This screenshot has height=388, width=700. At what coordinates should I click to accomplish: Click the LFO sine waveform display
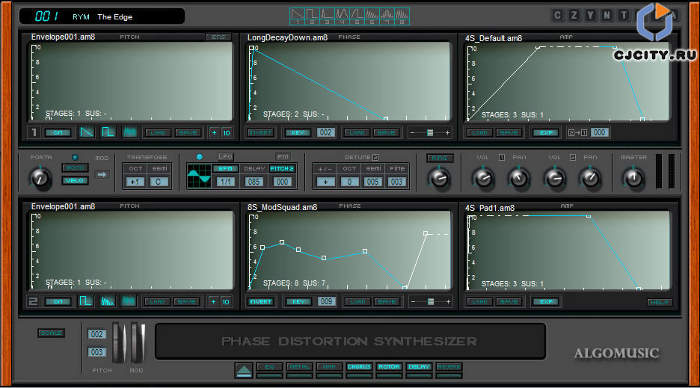click(199, 176)
